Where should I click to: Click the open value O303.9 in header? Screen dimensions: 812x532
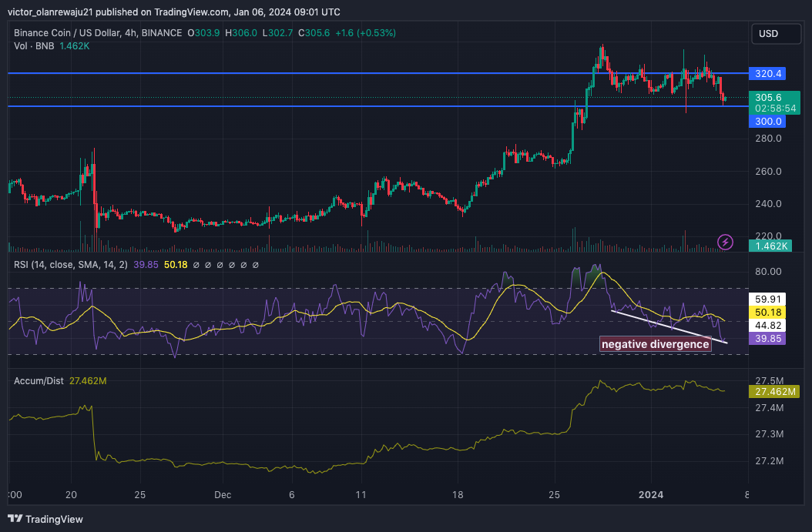tap(203, 33)
